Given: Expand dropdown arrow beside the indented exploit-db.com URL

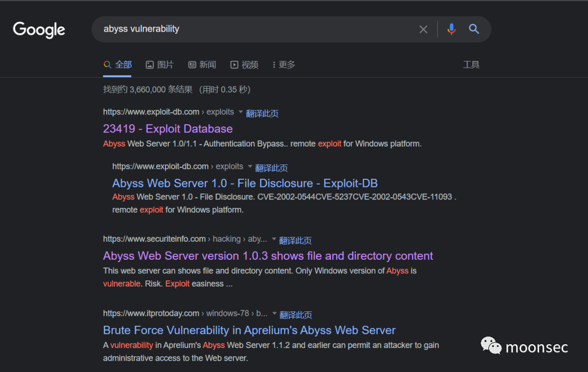Looking at the screenshot, I should [x=250, y=166].
